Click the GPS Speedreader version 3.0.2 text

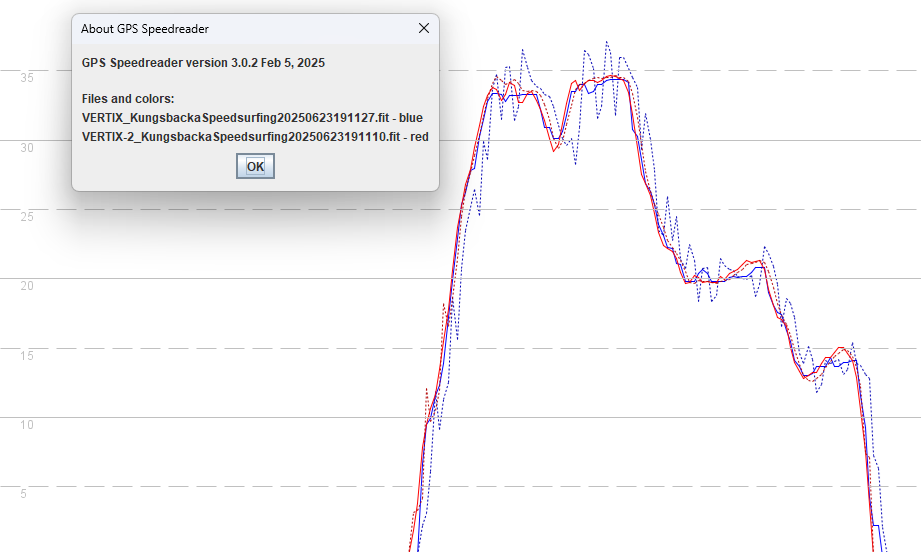203,63
